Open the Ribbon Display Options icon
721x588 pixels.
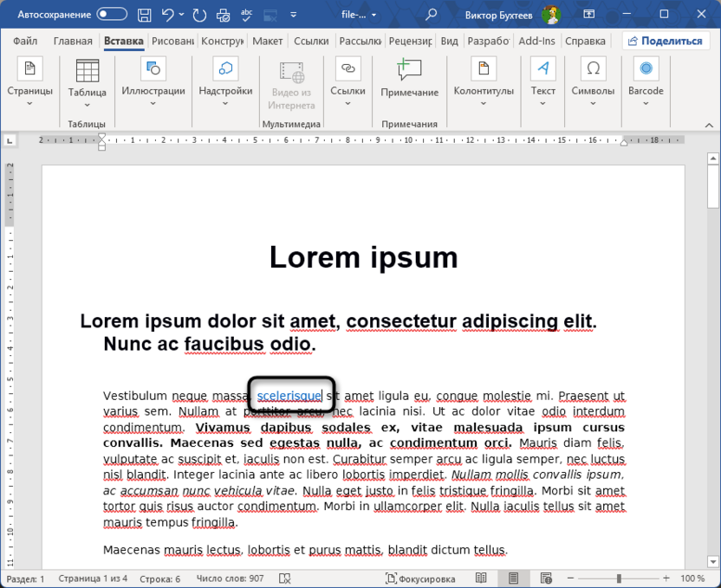589,14
